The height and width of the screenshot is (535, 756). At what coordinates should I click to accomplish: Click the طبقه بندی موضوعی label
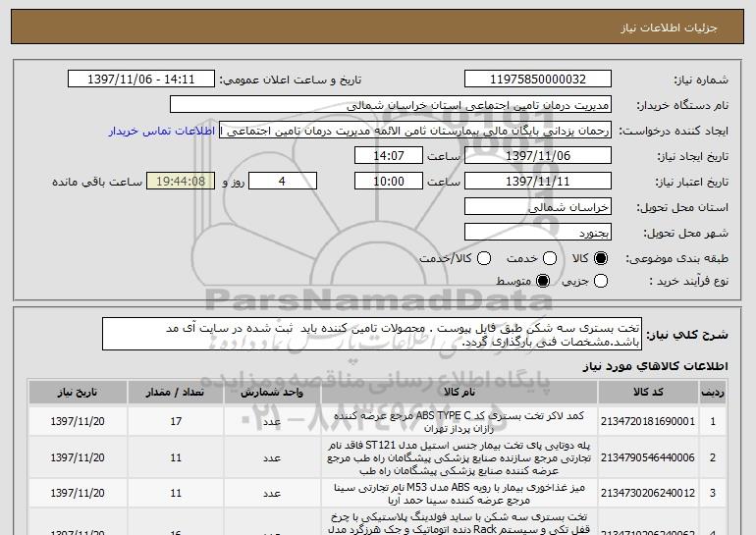click(677, 259)
